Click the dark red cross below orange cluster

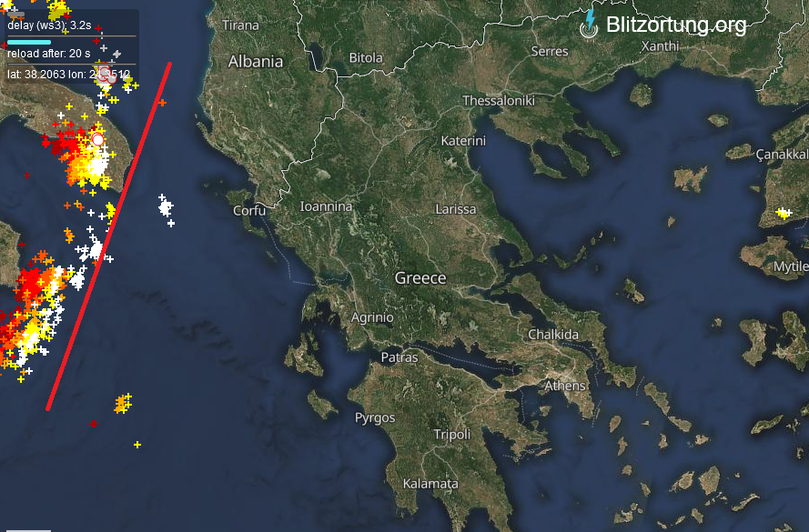(94, 424)
